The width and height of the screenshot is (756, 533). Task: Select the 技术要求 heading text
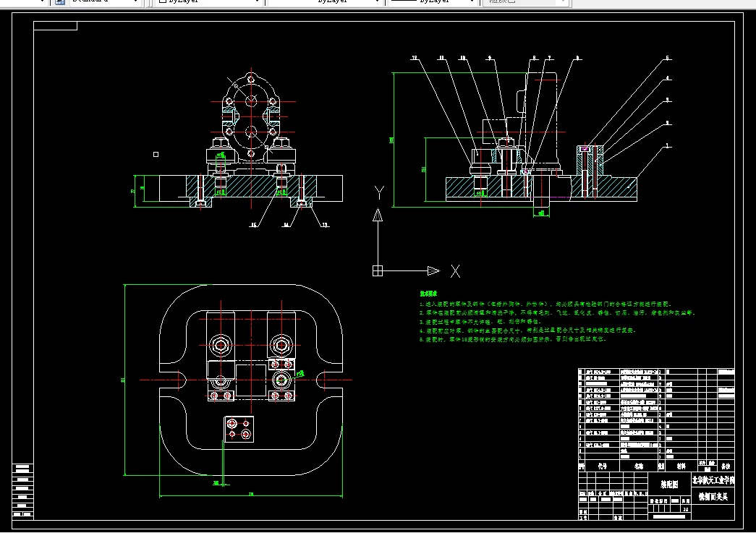coord(428,294)
